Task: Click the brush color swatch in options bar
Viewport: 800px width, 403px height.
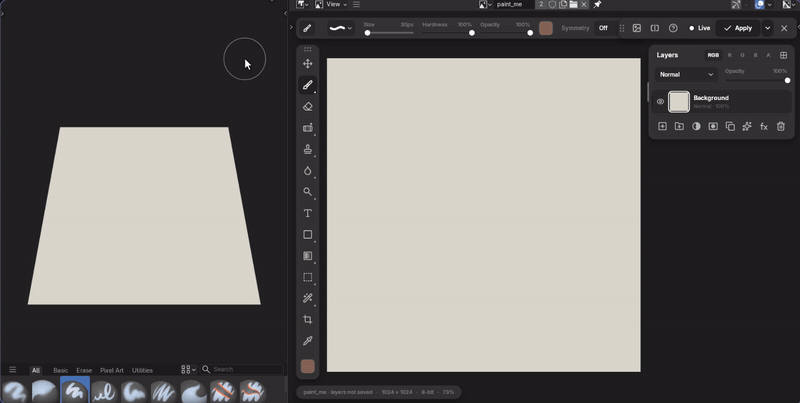Action: (x=546, y=28)
